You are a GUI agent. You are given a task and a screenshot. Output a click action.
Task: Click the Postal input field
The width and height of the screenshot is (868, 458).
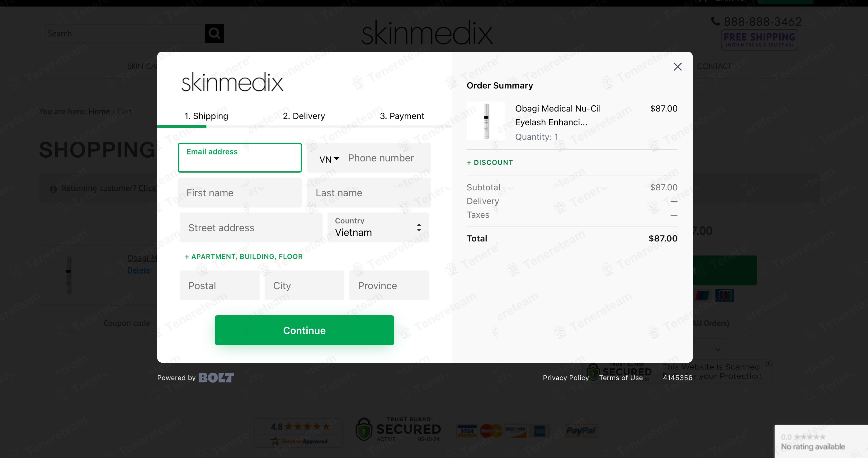pos(219,285)
